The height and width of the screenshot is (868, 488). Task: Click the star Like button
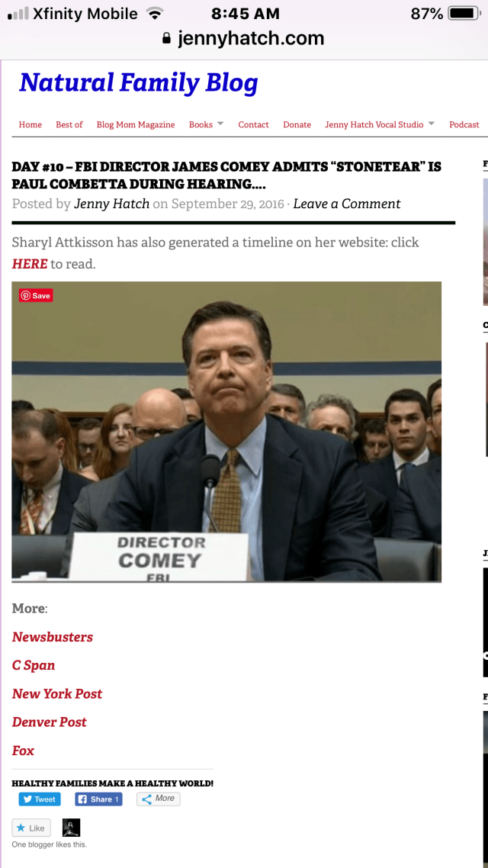[31, 828]
